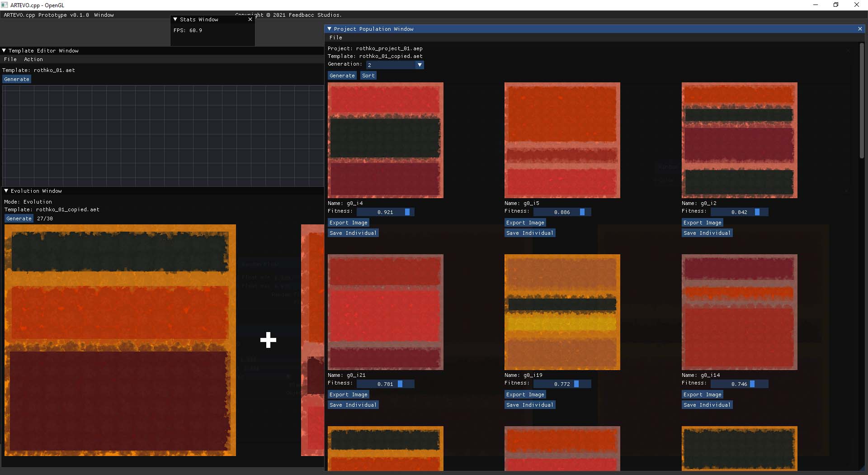The image size is (868, 475).
Task: Click the fitness slider for g0_i19
Action: click(562, 384)
